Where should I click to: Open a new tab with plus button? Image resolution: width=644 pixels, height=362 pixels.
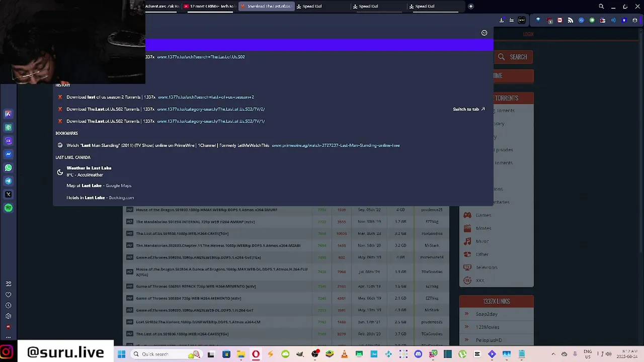[471, 7]
